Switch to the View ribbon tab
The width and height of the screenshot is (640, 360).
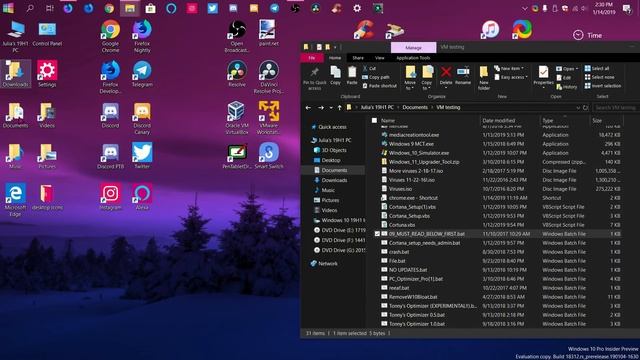[x=380, y=58]
